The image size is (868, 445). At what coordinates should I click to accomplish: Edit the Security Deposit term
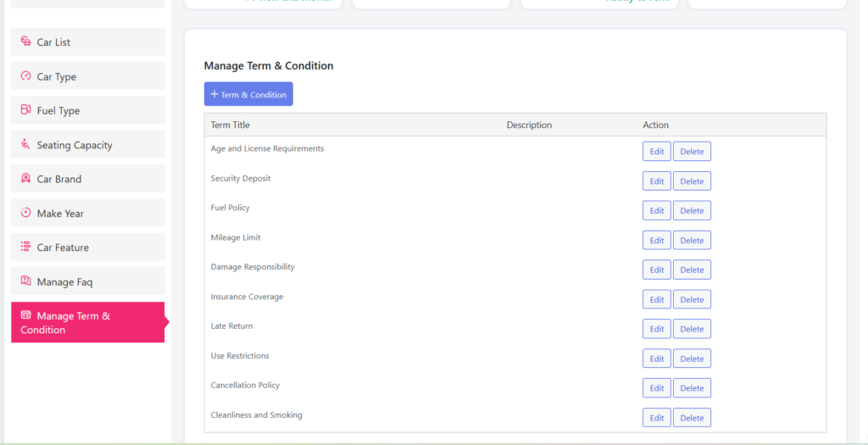tap(657, 181)
